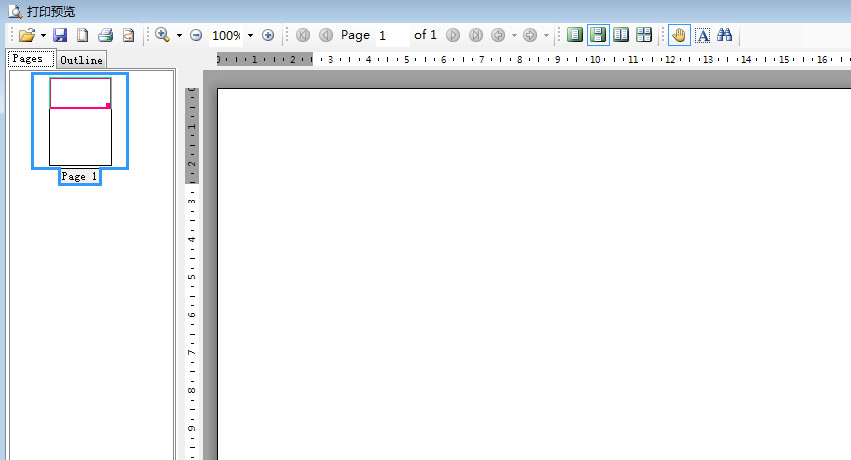The height and width of the screenshot is (460, 851).
Task: Go to the previous page button
Action: point(326,35)
